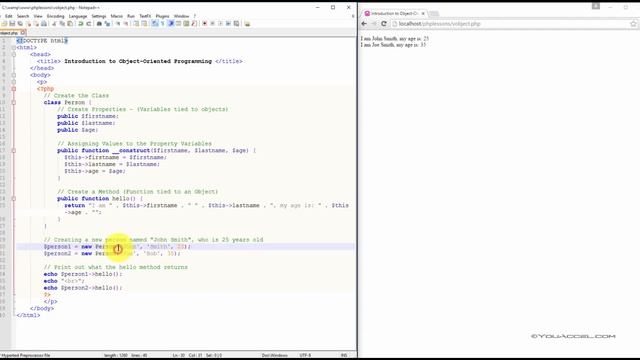Image resolution: width=640 pixels, height=360 pixels.
Task: Open the Edit menu
Action: (9, 16)
